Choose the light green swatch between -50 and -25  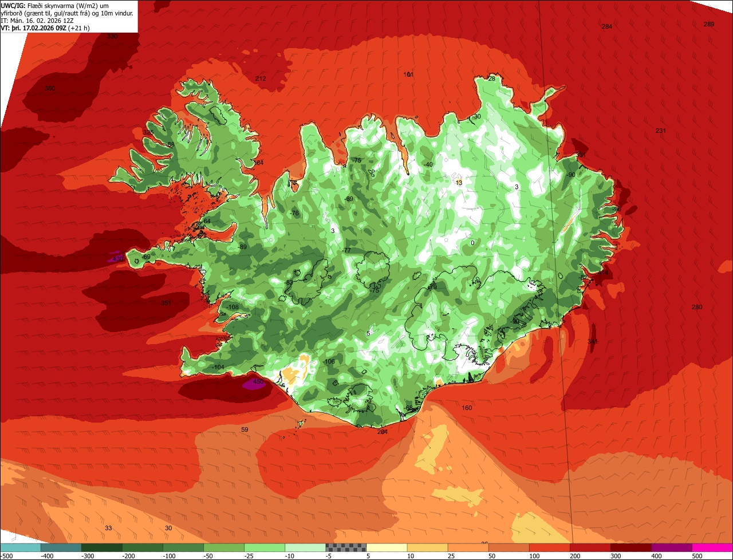click(x=224, y=547)
